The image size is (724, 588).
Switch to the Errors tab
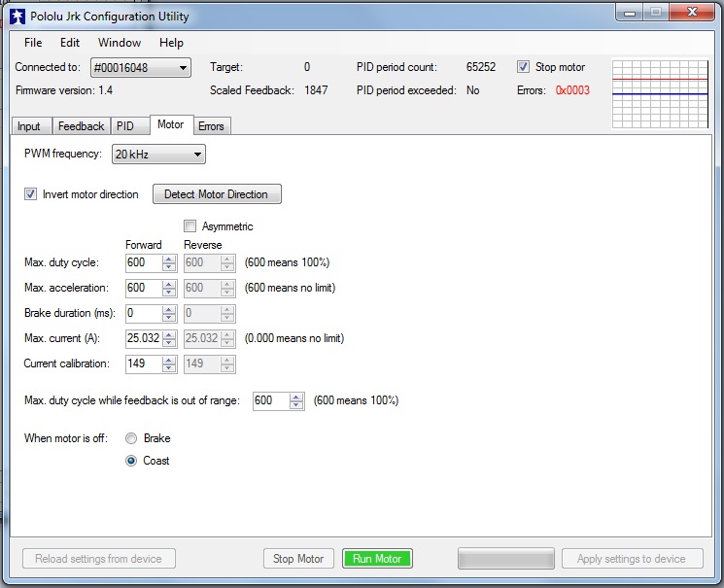(211, 126)
